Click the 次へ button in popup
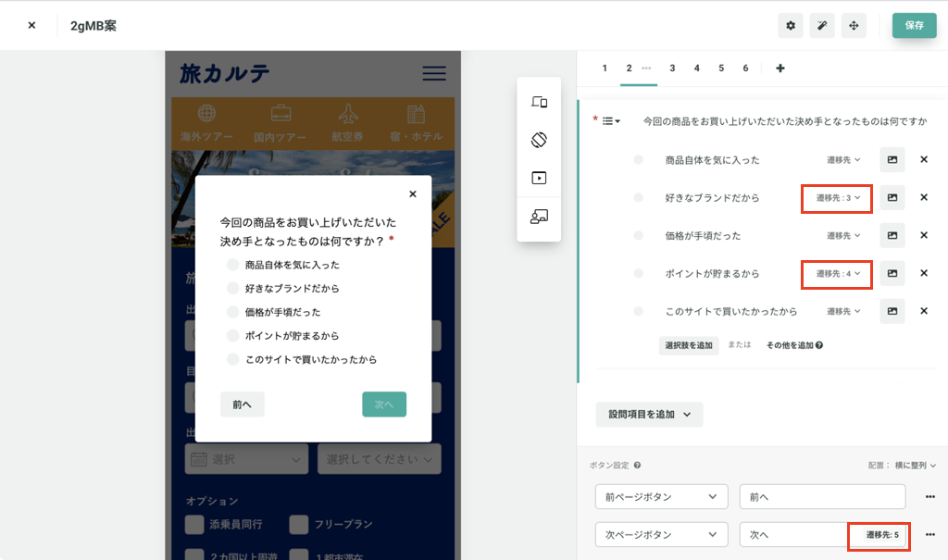The width and height of the screenshot is (948, 560). coord(384,404)
